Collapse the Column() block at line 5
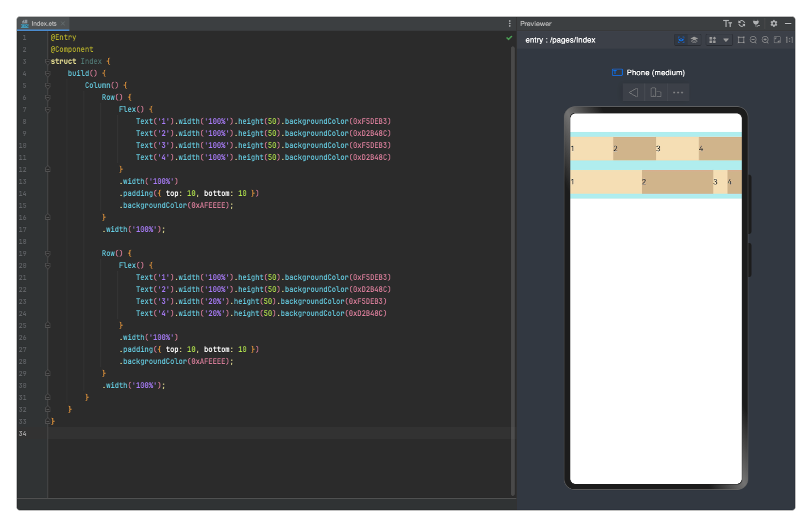Viewport: 812px width, 527px height. 48,85
